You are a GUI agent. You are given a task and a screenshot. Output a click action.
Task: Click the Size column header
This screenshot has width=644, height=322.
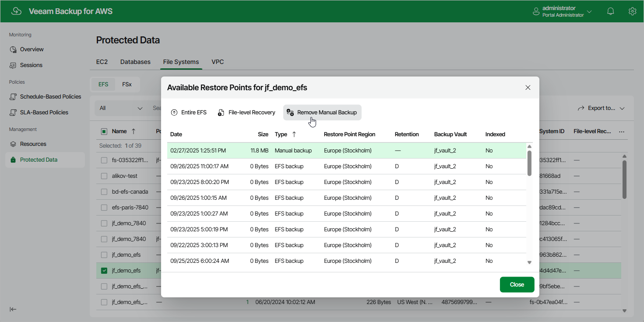tap(263, 134)
